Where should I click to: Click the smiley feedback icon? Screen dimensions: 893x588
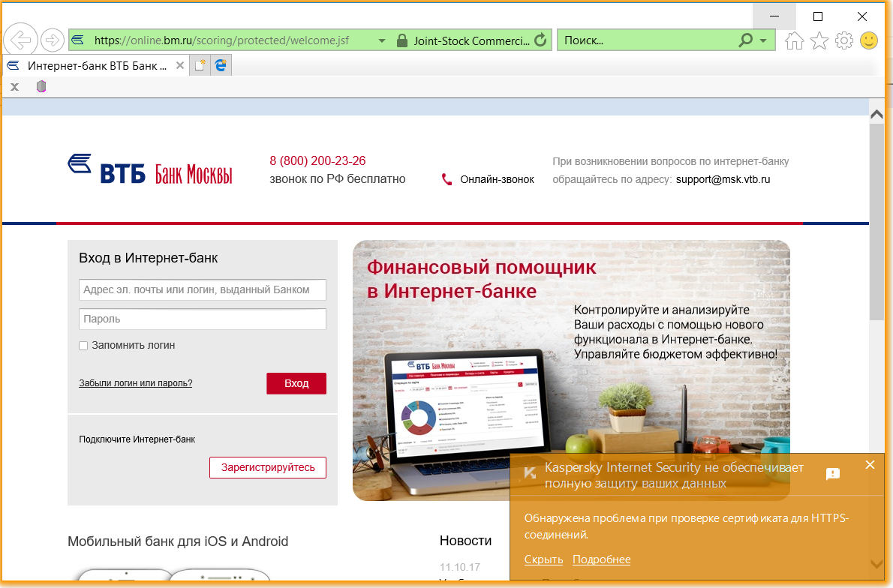click(868, 40)
